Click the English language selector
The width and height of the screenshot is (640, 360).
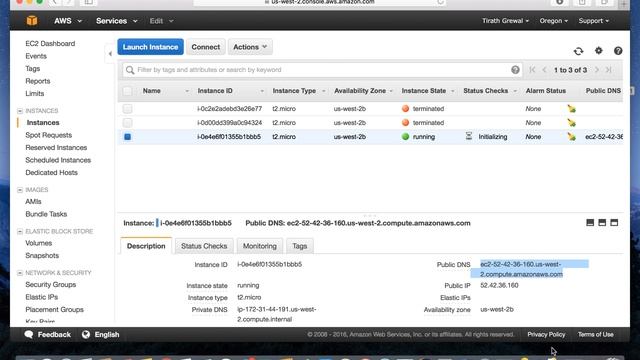pyautogui.click(x=107, y=335)
